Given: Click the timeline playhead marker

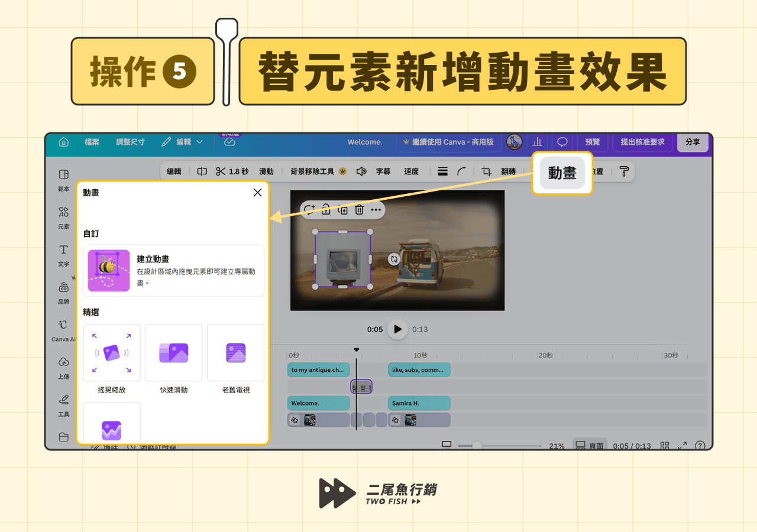Looking at the screenshot, I should click(x=356, y=350).
